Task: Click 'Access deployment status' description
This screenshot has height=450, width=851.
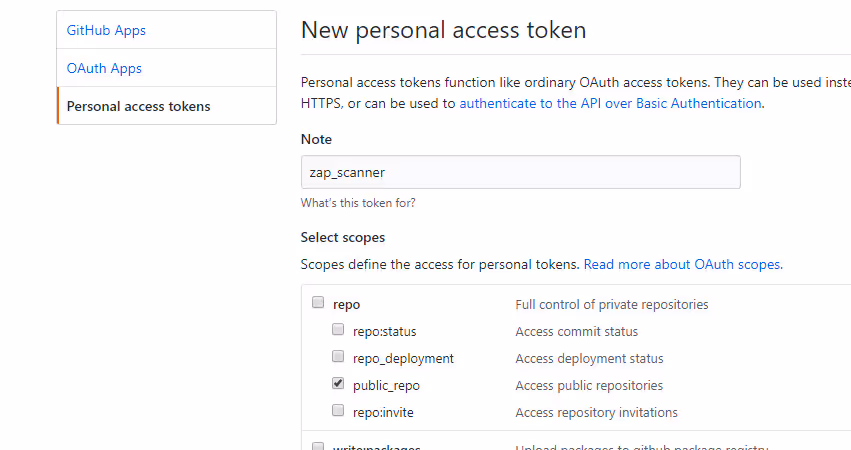Action: (x=589, y=359)
